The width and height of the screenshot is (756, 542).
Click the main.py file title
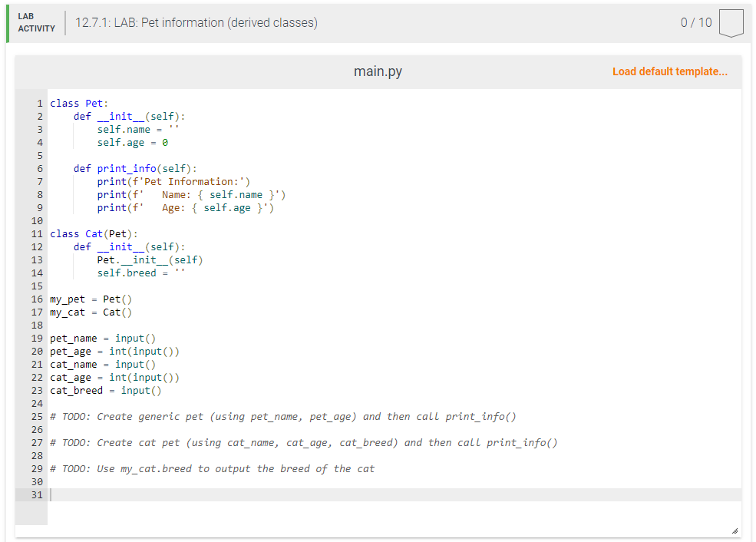[x=378, y=71]
